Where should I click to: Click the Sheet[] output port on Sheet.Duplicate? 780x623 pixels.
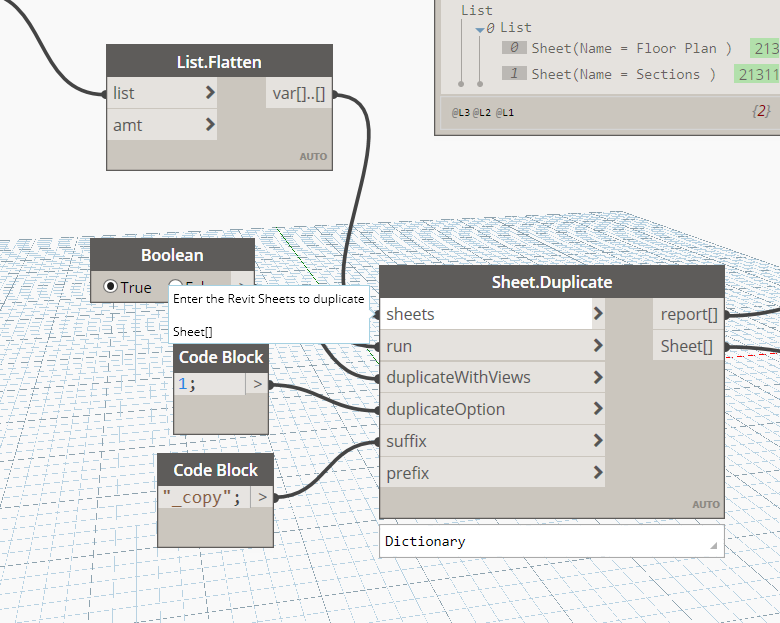tap(687, 346)
